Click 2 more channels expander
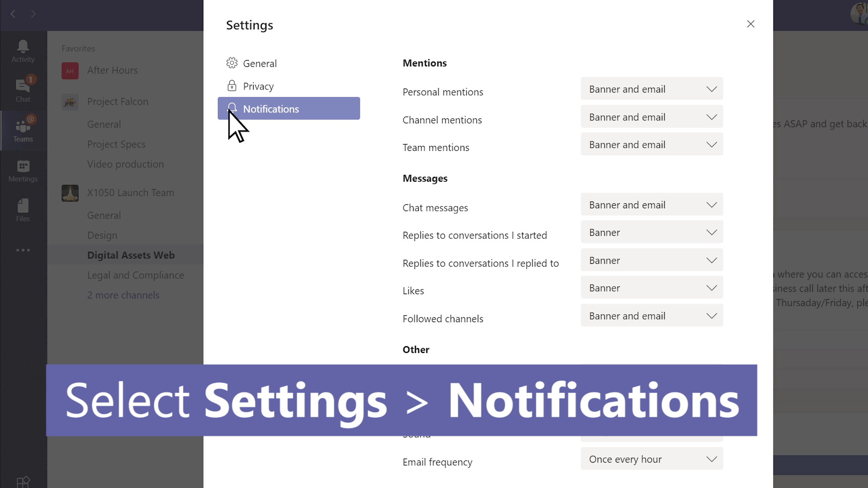This screenshot has width=868, height=488. pos(123,294)
